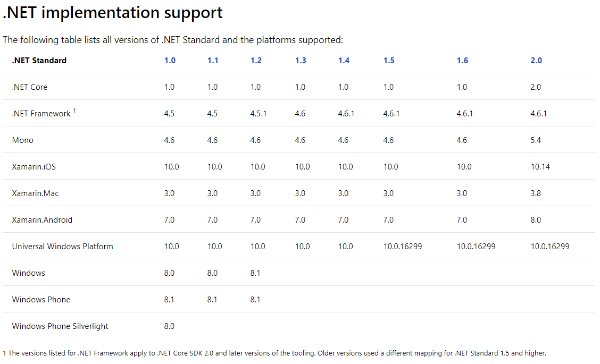
Task: Click the footnote text below the table
Action: 274,353
